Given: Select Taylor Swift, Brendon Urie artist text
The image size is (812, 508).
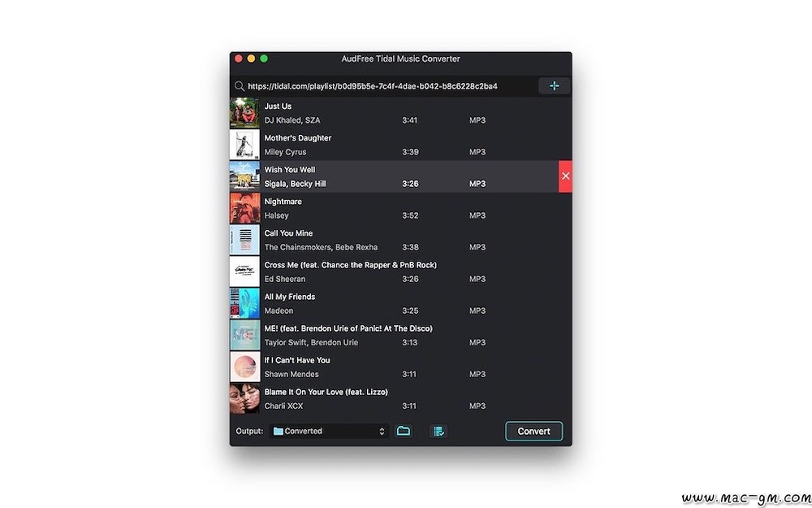Looking at the screenshot, I should click(x=311, y=342).
